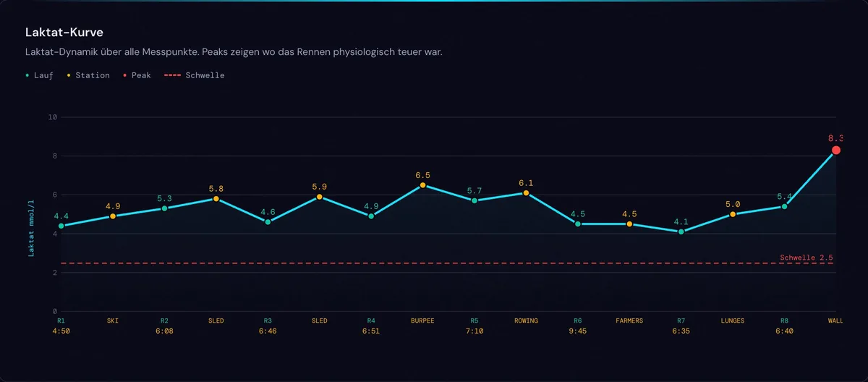Click the 4.1 value label
The image size is (868, 382).
tap(681, 222)
